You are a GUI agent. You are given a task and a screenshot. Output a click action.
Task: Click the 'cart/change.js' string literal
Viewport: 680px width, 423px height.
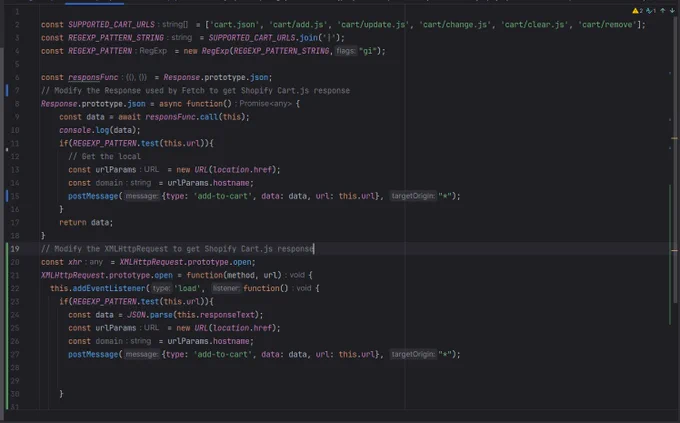pyautogui.click(x=455, y=25)
